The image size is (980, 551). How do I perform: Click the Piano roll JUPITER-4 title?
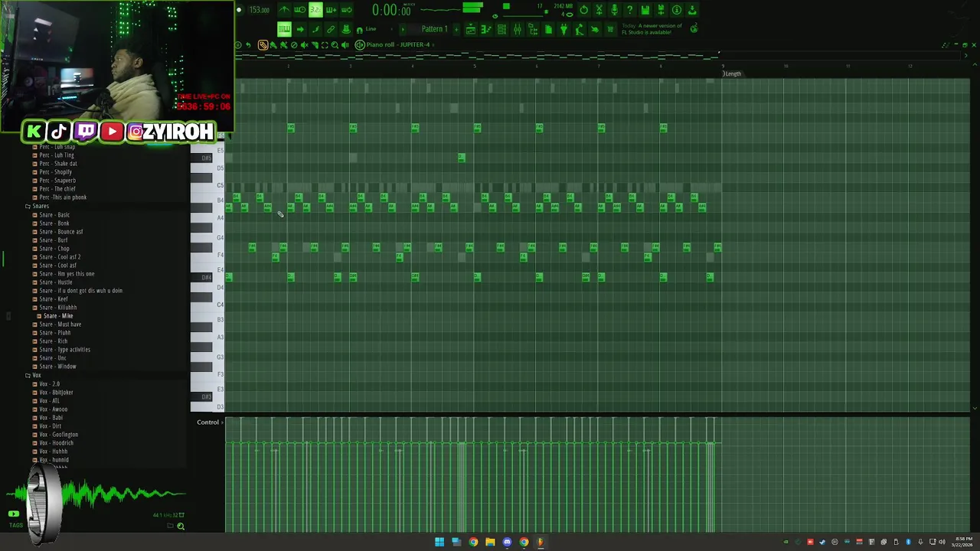point(398,44)
